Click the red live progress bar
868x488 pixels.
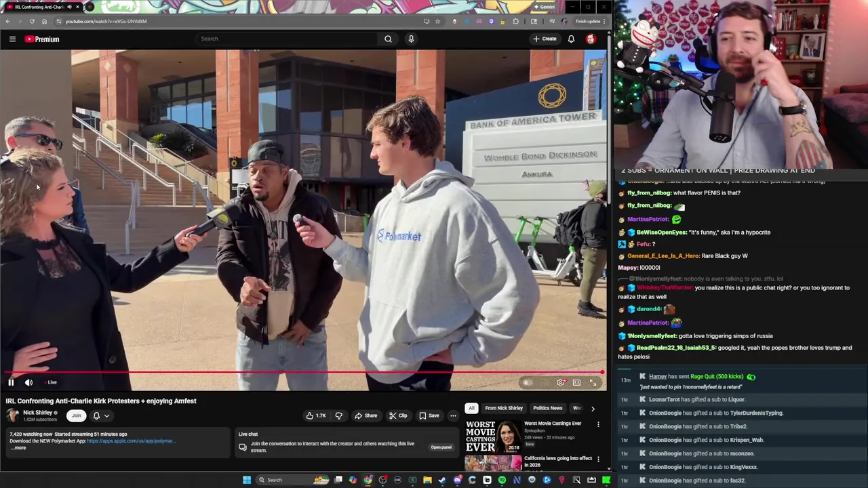[303, 372]
